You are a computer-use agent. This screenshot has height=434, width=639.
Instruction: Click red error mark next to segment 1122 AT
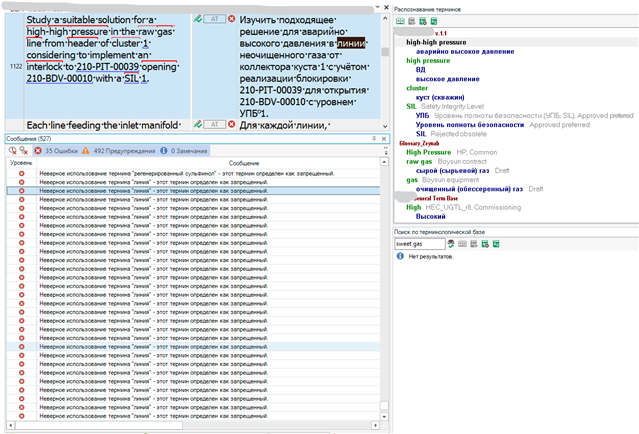click(231, 19)
